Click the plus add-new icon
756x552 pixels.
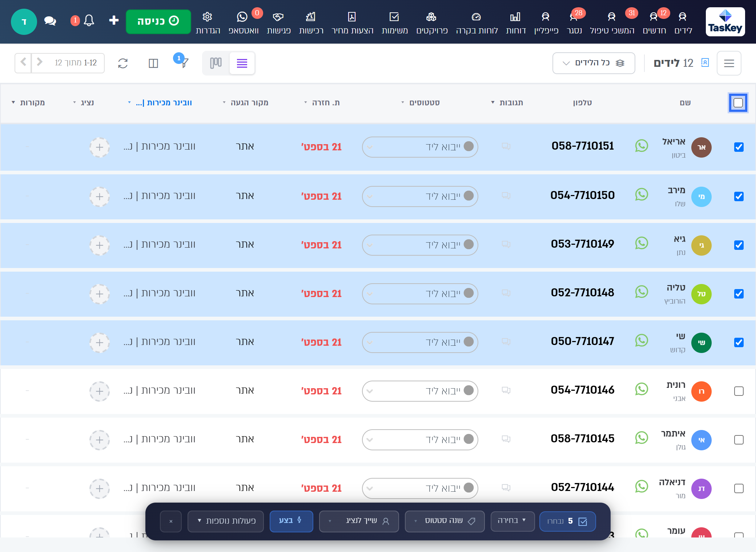[114, 20]
